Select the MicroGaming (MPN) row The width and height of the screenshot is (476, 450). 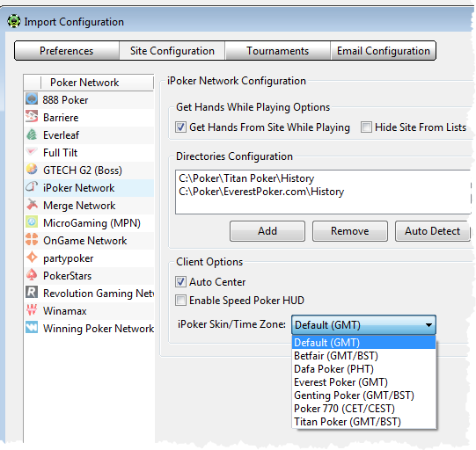click(89, 223)
